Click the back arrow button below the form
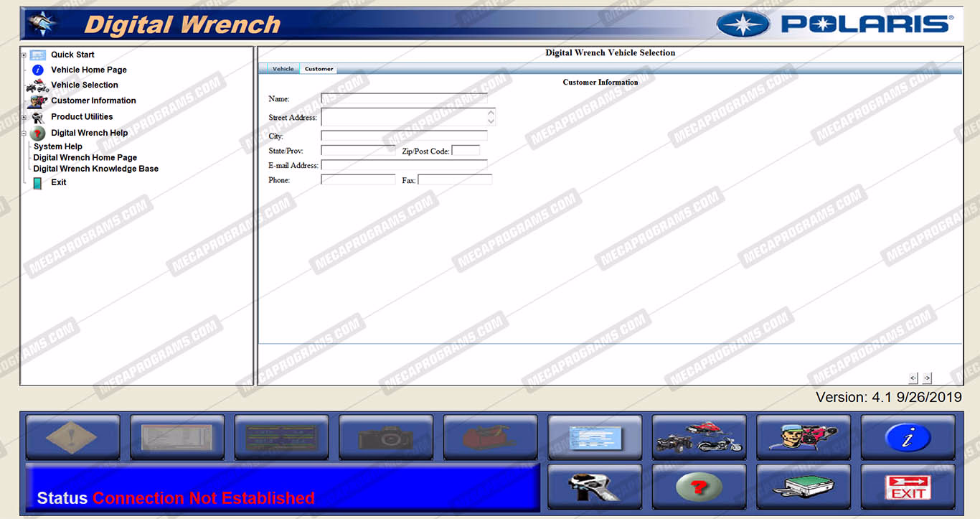Viewport: 980px width, 519px height. (913, 378)
